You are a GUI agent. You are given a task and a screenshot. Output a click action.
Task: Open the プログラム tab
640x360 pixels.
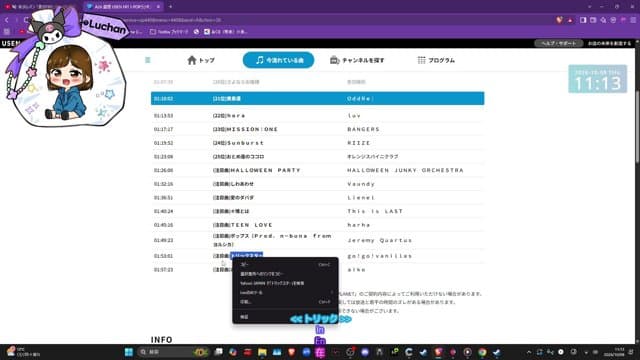436,60
